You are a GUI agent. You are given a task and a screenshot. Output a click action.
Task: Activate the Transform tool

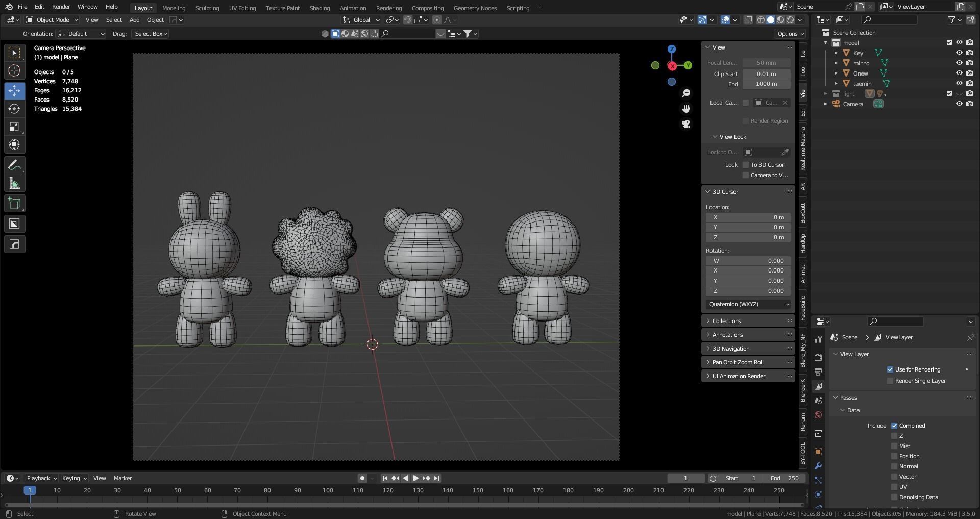point(14,144)
